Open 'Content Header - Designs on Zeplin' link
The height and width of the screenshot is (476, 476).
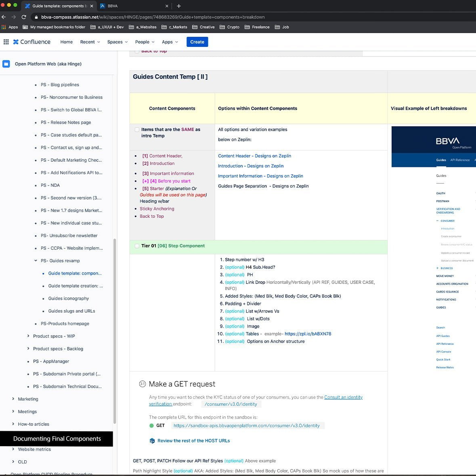[x=254, y=156]
